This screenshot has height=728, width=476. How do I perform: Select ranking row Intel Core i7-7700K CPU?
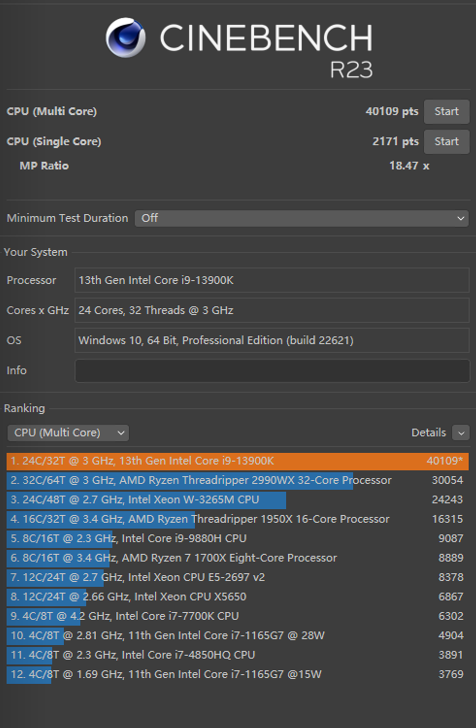pos(238,616)
